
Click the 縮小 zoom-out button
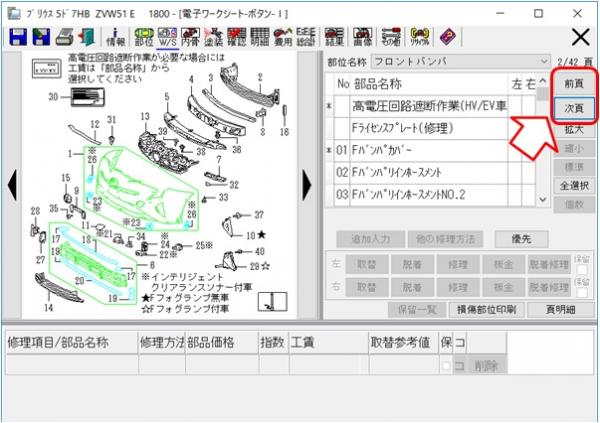pos(574,148)
